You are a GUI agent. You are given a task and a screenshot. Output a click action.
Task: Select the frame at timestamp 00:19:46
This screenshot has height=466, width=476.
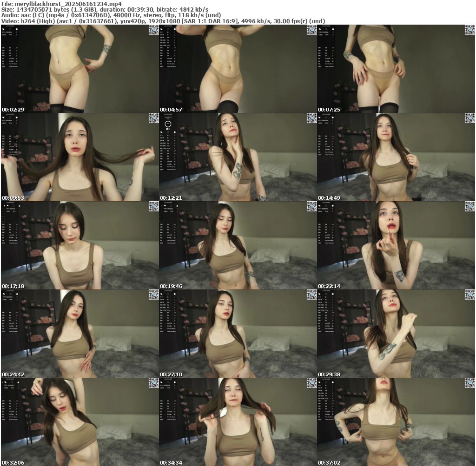(238, 245)
